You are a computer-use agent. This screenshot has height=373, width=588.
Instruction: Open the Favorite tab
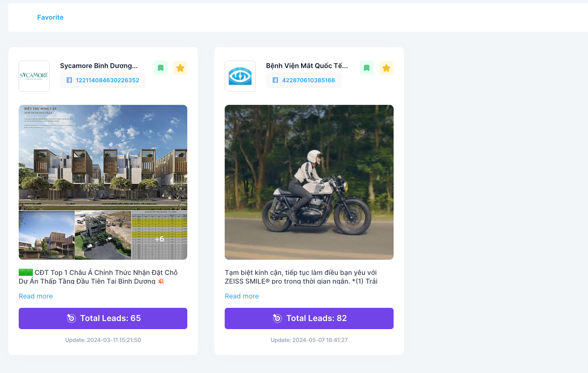tap(50, 17)
